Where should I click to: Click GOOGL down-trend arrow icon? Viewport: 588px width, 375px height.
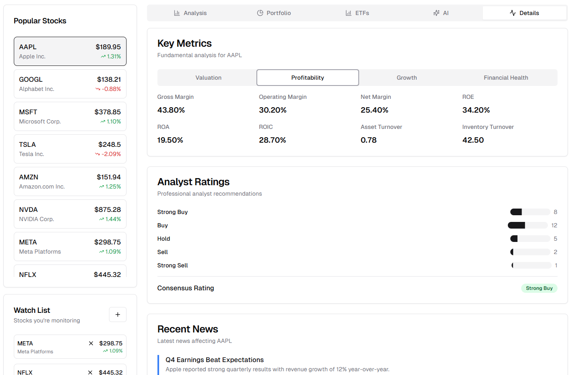(x=98, y=89)
